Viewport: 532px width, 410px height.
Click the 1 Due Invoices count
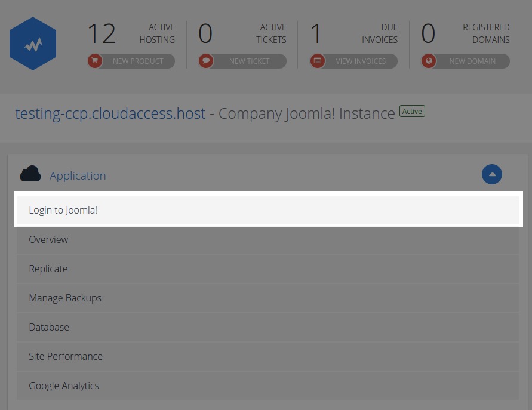coord(316,33)
